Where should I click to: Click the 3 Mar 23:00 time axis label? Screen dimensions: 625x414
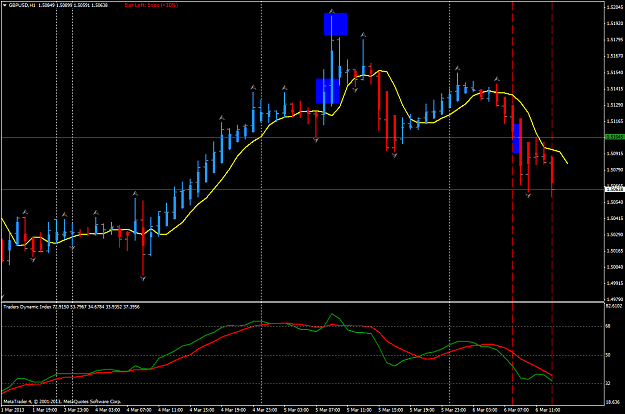pos(76,410)
